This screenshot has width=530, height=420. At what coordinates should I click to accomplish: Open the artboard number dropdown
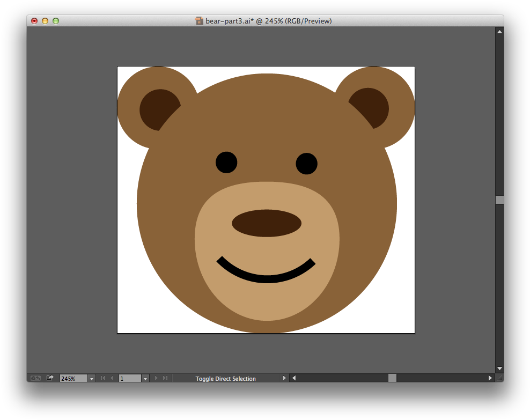click(x=145, y=378)
